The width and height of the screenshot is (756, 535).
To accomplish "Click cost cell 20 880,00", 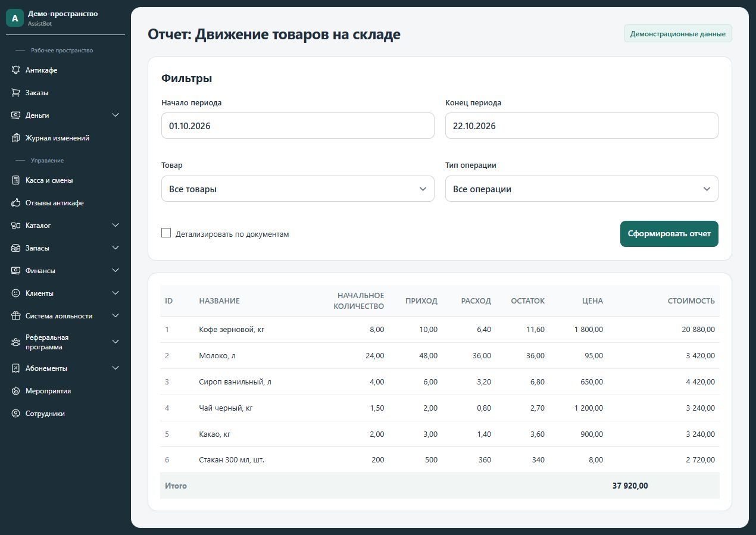I will click(698, 329).
